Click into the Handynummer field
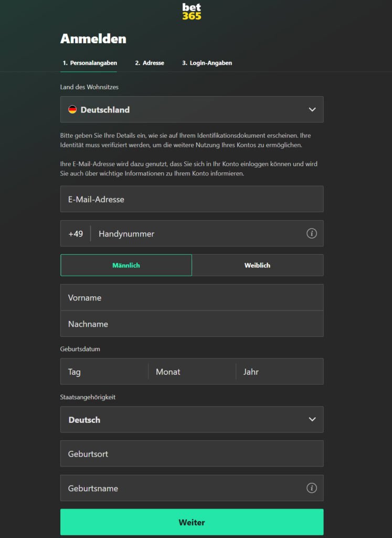The width and height of the screenshot is (392, 538). pos(199,234)
